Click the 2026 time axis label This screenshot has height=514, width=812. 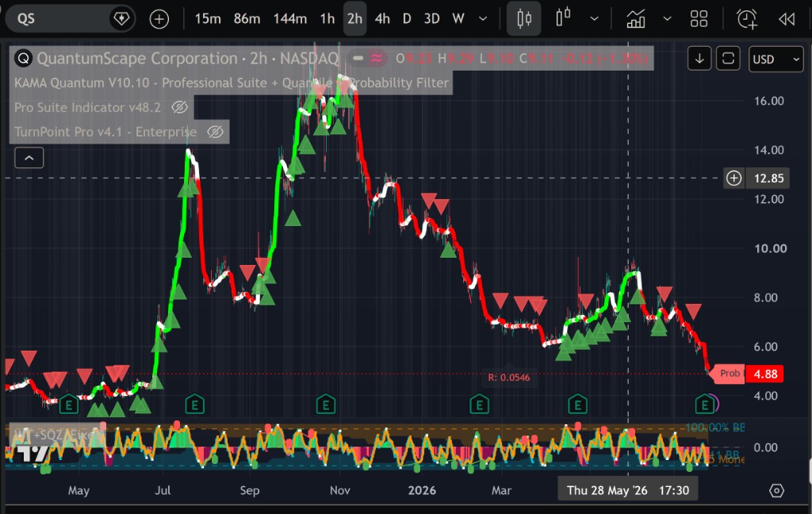(x=422, y=490)
